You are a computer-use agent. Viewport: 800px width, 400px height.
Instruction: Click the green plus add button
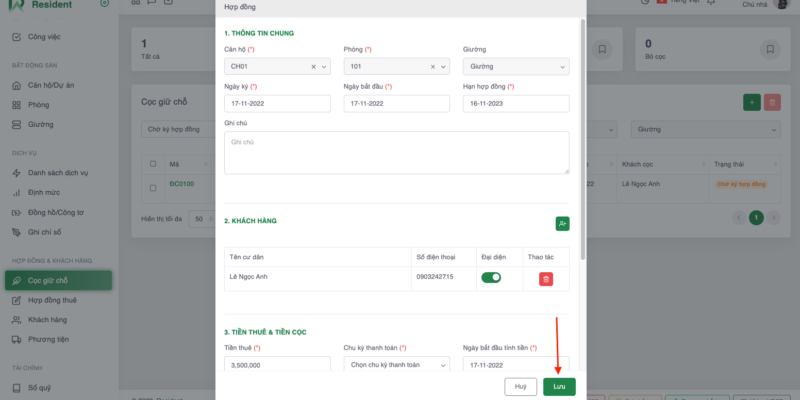point(751,102)
